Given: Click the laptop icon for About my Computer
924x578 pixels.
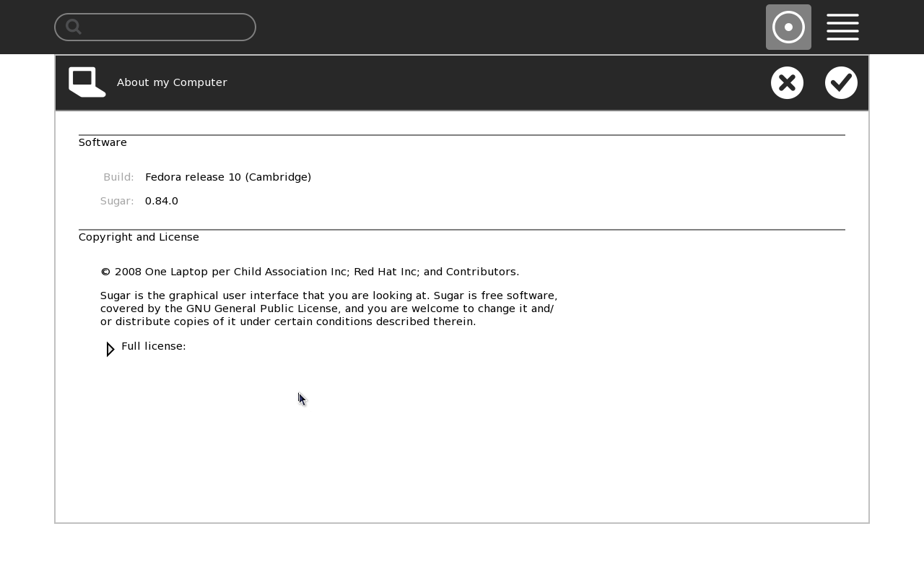Looking at the screenshot, I should coord(87,82).
